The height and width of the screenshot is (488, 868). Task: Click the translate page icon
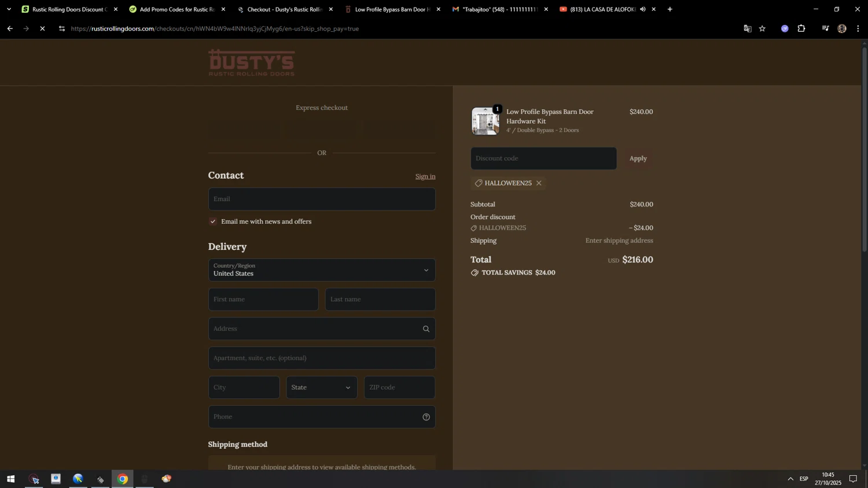click(748, 28)
